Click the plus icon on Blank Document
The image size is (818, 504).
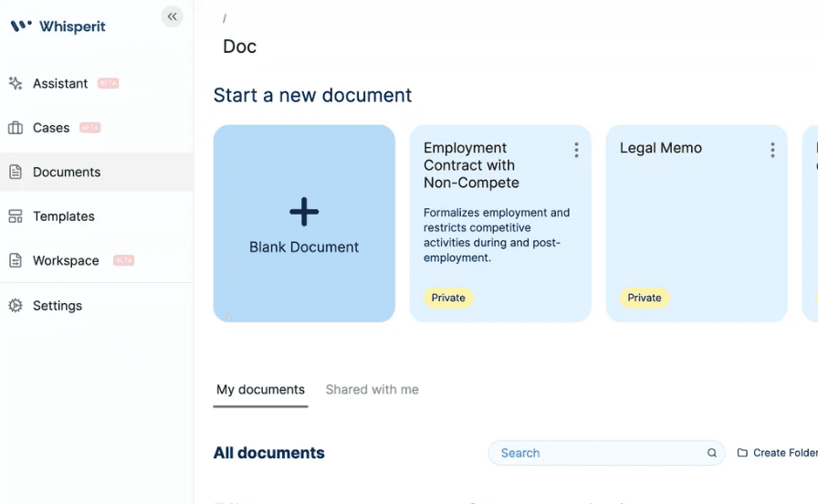pos(304,212)
